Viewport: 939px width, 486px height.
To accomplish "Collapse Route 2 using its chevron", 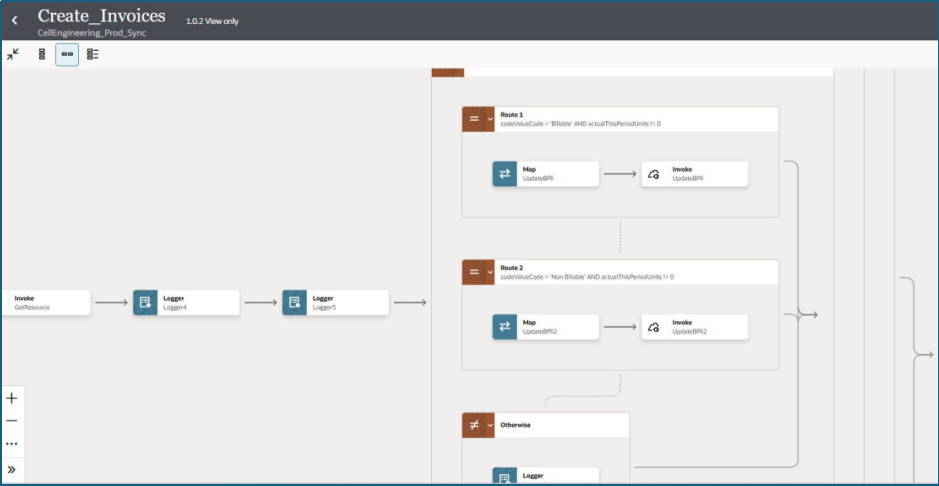I will pyautogui.click(x=489, y=272).
